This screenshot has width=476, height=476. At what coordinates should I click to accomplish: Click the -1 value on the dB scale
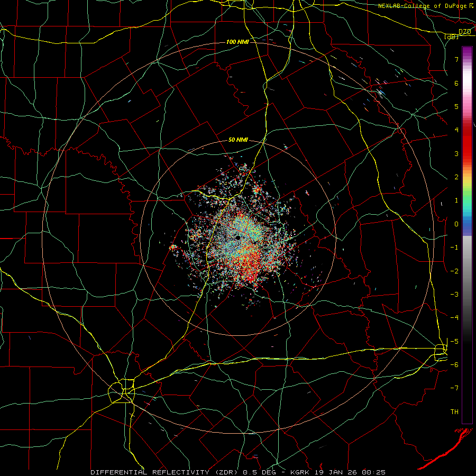[454, 248]
